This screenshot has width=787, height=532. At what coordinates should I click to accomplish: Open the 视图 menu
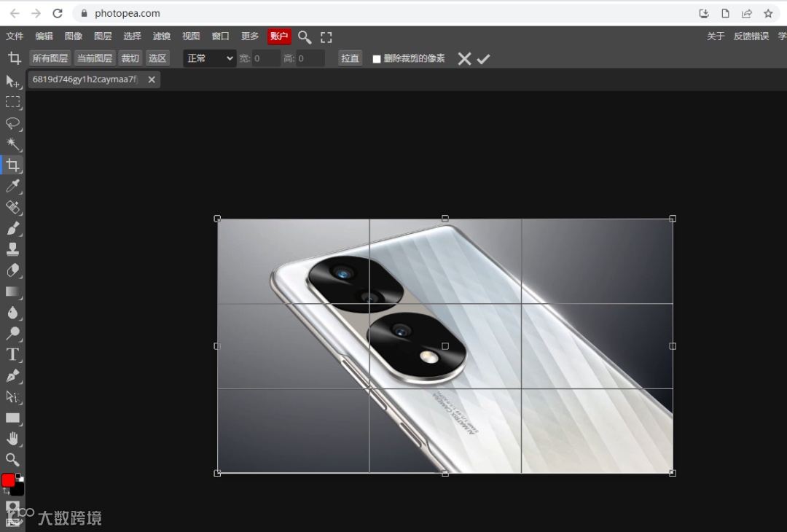tap(191, 36)
